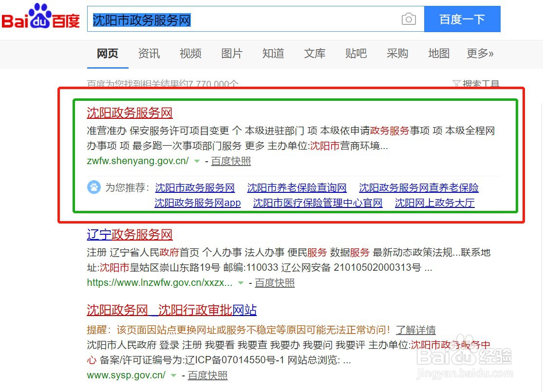Viewport: 543px width, 392px height.
Task: Select the 网页 tab
Action: 107,54
